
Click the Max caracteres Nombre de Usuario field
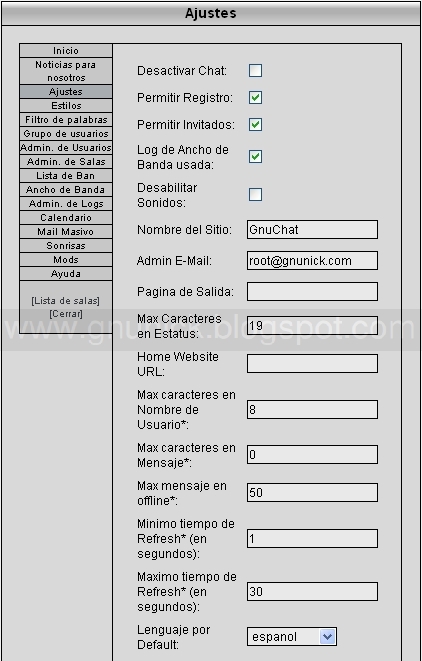(312, 409)
